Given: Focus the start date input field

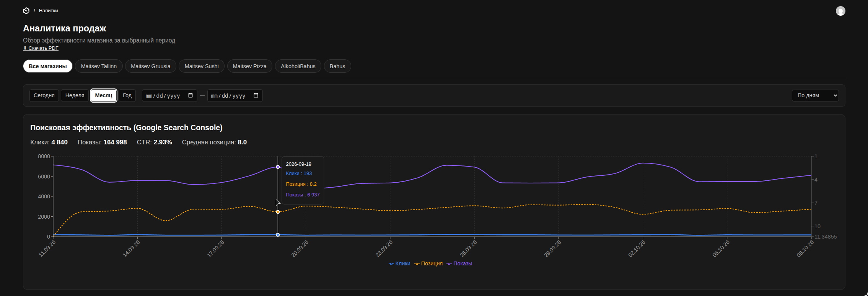Looking at the screenshot, I should tap(169, 95).
